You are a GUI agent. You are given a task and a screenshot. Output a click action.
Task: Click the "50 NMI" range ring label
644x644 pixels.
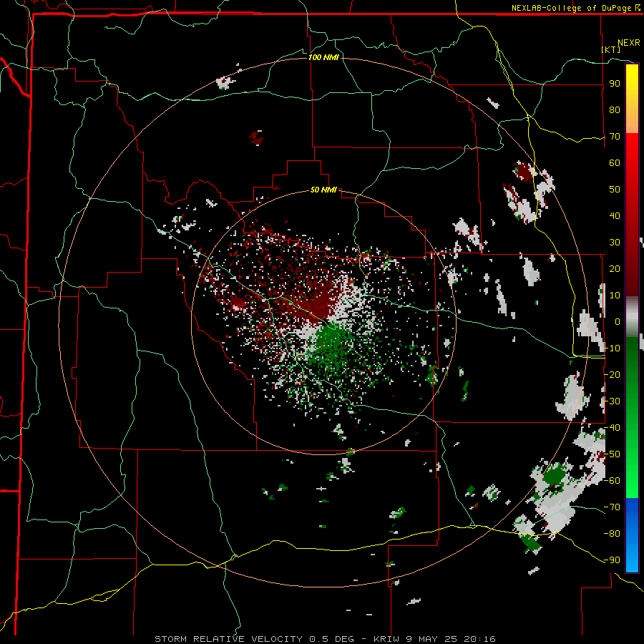pos(323,190)
